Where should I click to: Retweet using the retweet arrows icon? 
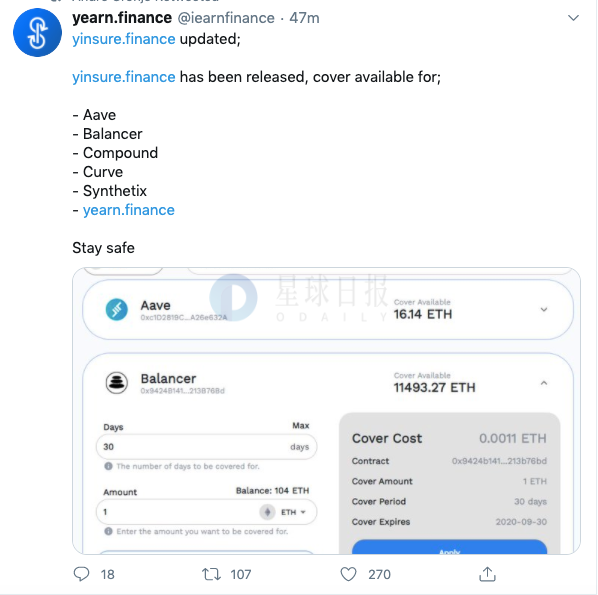tap(211, 574)
